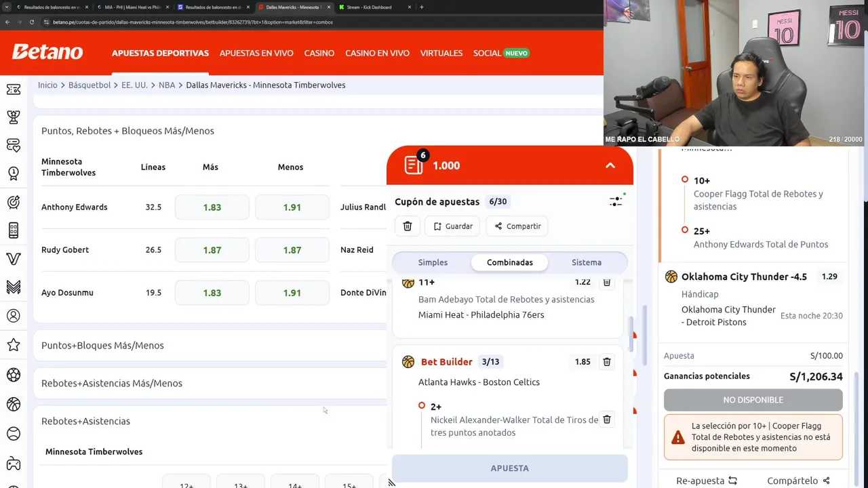Open the target sidebar icon
Viewport: 868px width, 488px height.
point(14,202)
